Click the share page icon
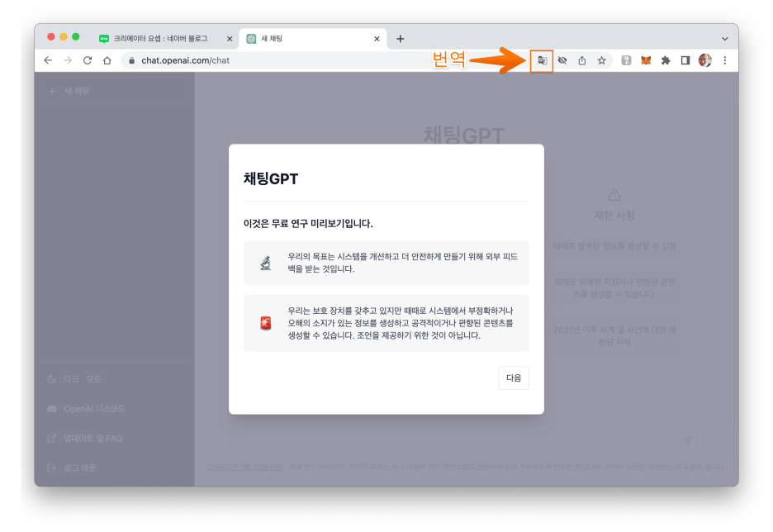 581,60
